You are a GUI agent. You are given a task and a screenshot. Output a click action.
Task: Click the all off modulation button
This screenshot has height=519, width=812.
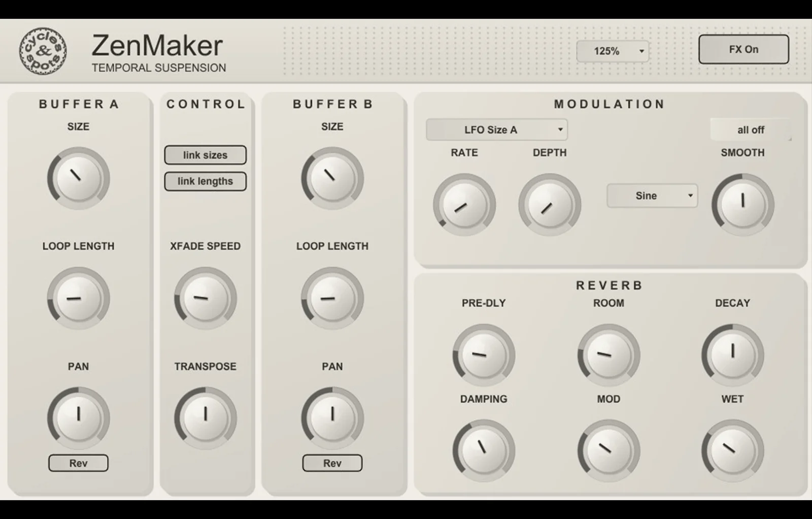coord(751,129)
